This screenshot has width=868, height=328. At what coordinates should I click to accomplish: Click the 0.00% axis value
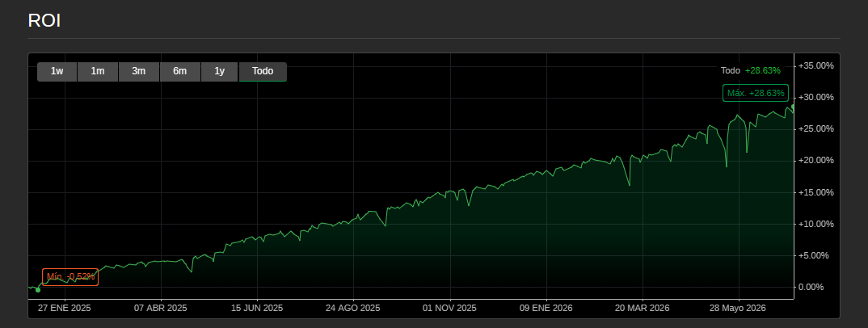[x=811, y=287]
